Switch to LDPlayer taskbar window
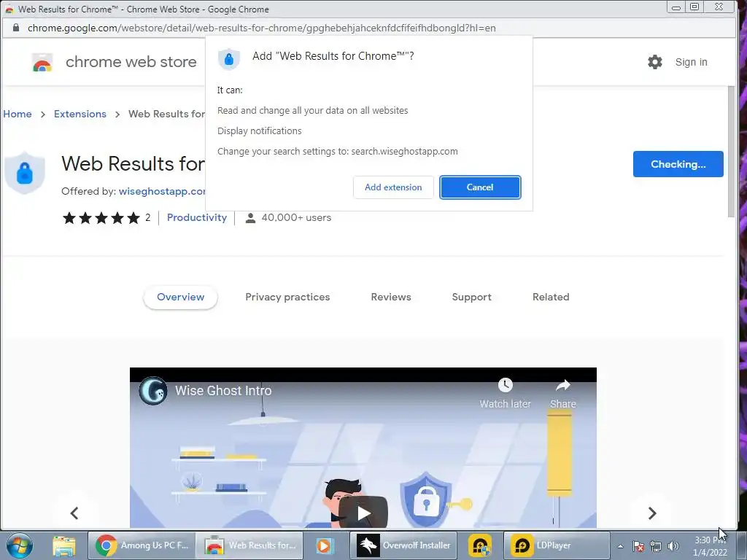Viewport: 747px width, 560px height. tap(557, 545)
